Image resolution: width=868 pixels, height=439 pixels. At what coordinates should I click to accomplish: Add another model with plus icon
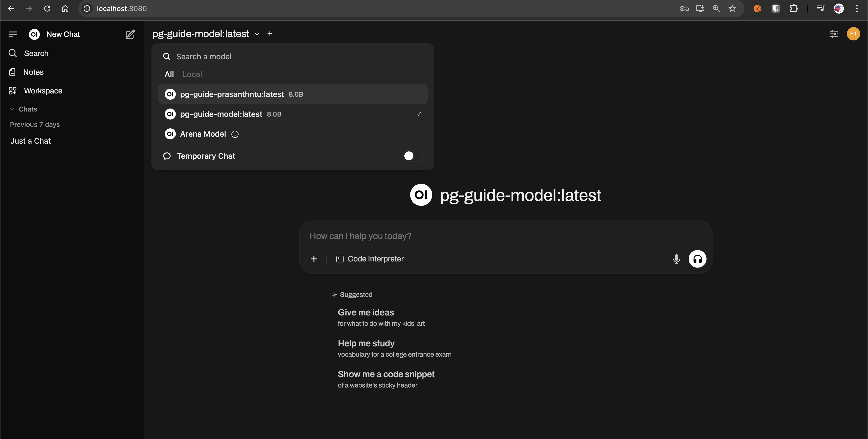[x=269, y=34]
